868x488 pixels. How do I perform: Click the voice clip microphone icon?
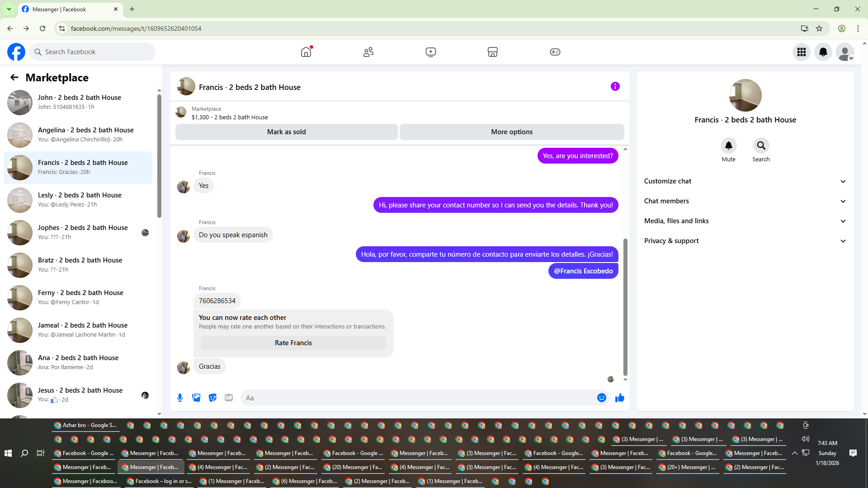pos(180,398)
